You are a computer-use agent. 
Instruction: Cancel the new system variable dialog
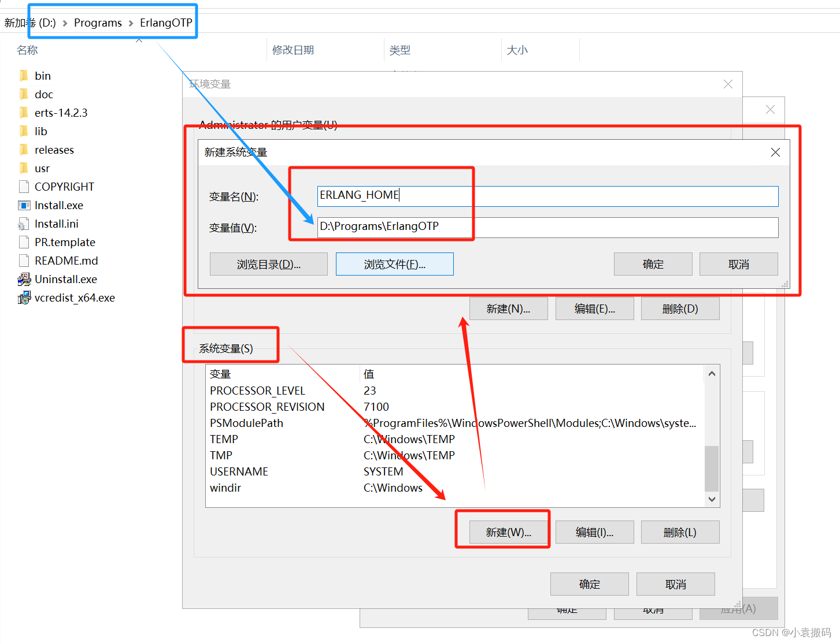(x=738, y=264)
